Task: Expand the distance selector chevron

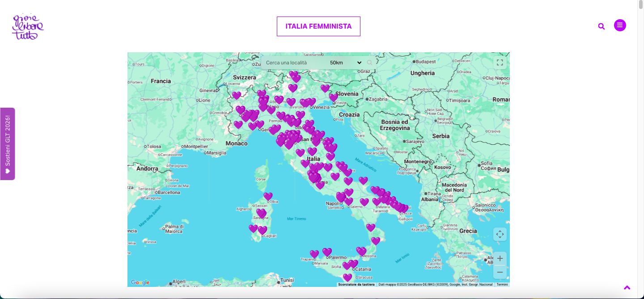Action: [359, 63]
